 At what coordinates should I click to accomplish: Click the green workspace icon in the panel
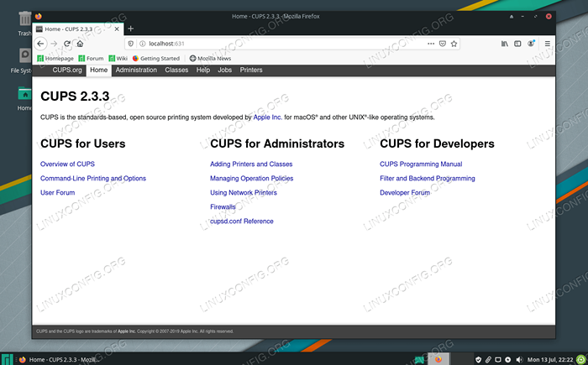419,360
